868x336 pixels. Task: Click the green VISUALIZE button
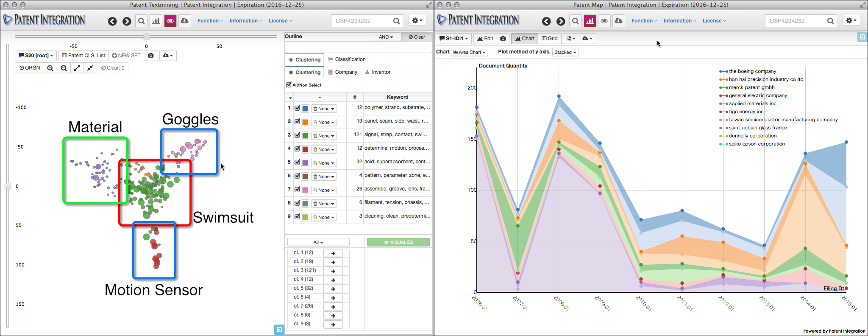tap(398, 242)
